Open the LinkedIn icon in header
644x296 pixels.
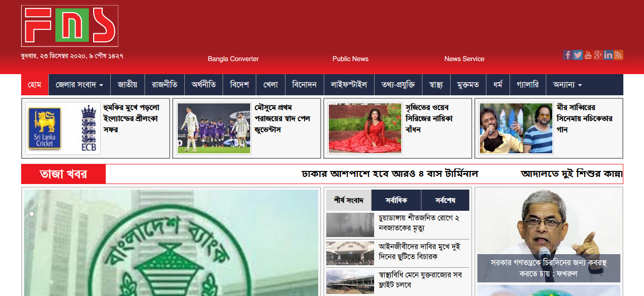608,55
